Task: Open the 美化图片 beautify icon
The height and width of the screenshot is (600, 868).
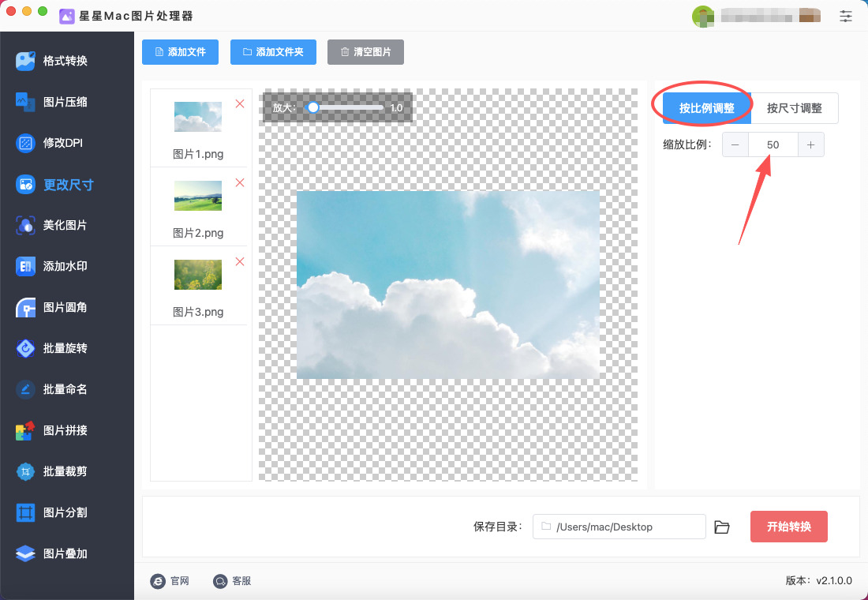Action: click(x=25, y=225)
